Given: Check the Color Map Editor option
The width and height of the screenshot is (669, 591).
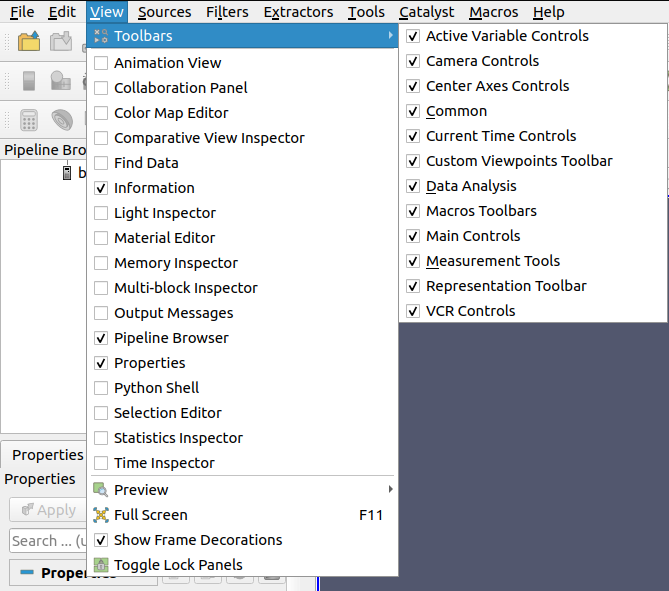Looking at the screenshot, I should pyautogui.click(x=101, y=113).
